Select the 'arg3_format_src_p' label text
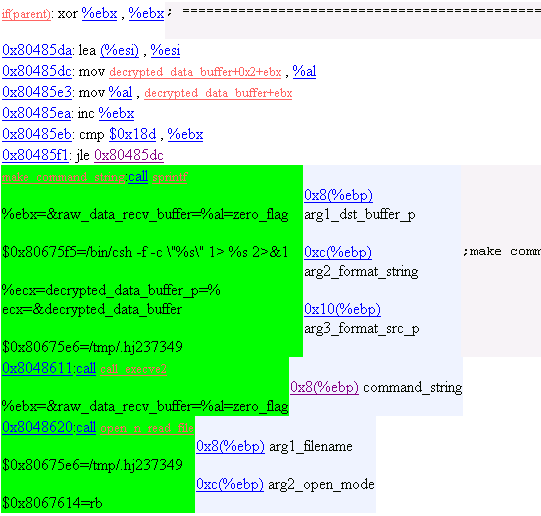 [362, 329]
